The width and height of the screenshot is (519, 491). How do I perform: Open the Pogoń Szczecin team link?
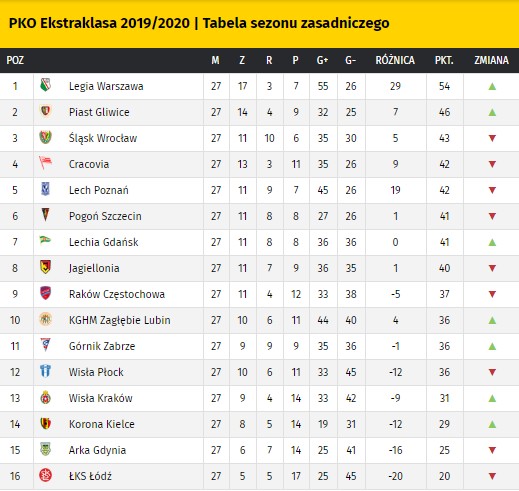coord(105,216)
